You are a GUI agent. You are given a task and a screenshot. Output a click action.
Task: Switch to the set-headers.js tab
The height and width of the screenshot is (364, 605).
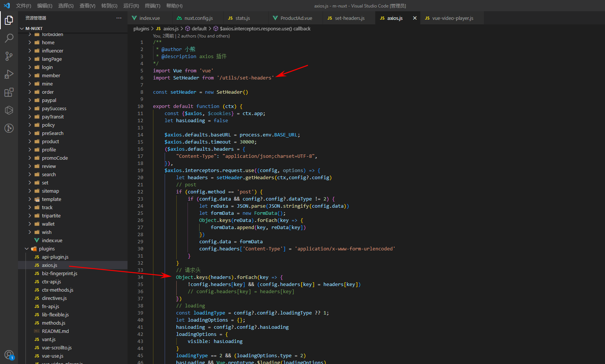[350, 18]
